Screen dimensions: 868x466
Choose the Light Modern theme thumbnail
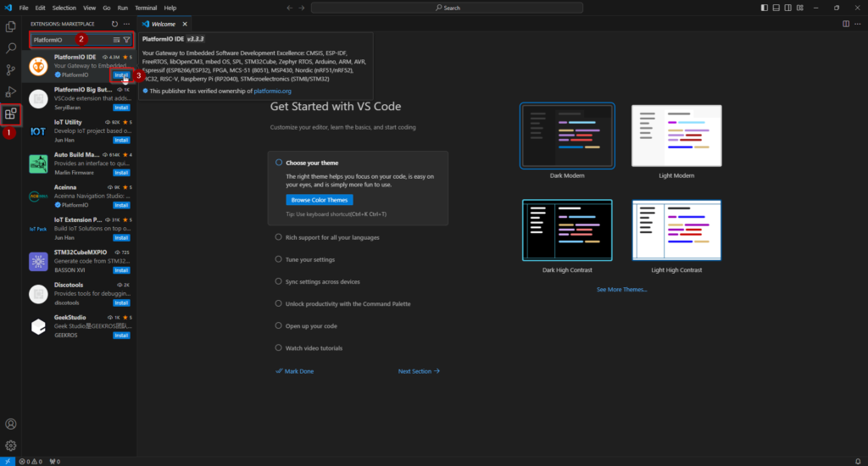point(676,136)
